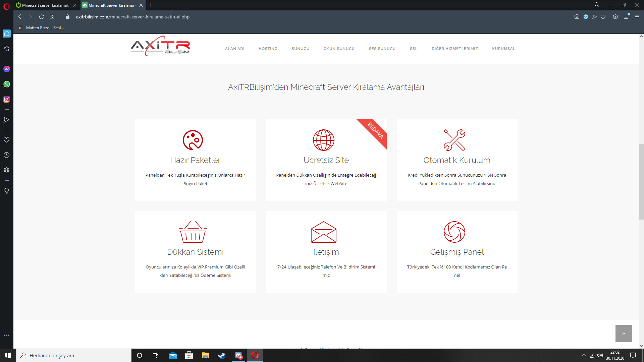Open Easy Setup menu icon
The image size is (644, 362).
[637, 17]
